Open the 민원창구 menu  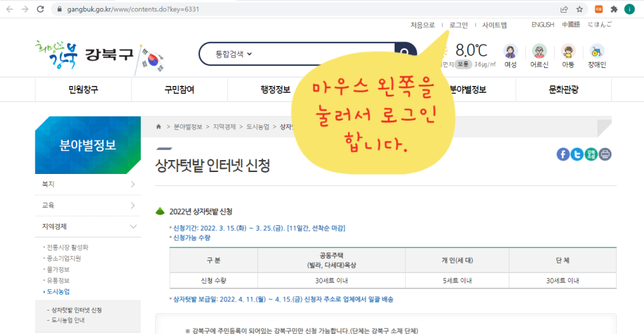tap(83, 89)
